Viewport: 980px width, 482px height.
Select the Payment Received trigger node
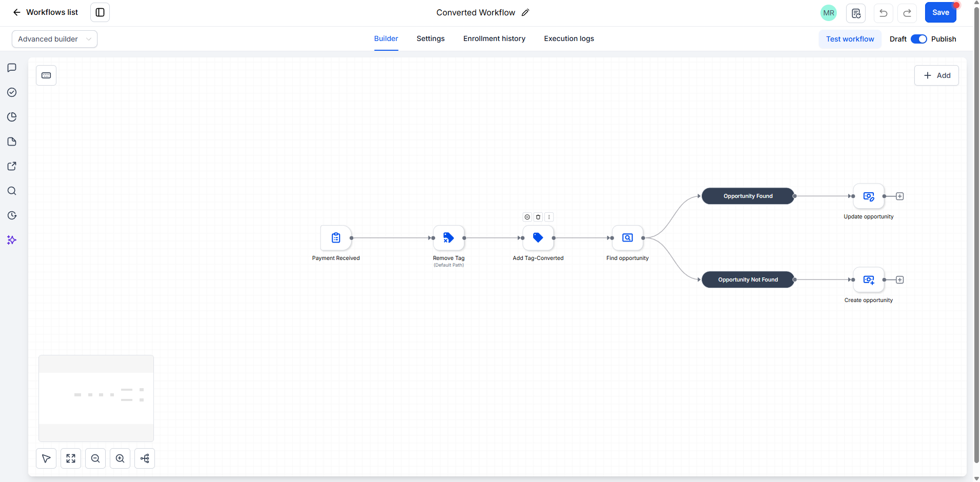[x=336, y=238]
